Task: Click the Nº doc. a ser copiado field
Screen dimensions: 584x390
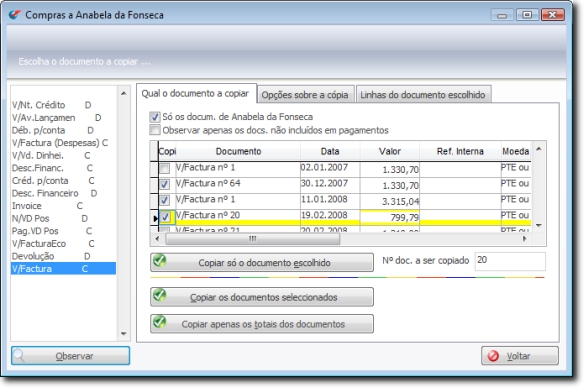Action: [x=510, y=261]
